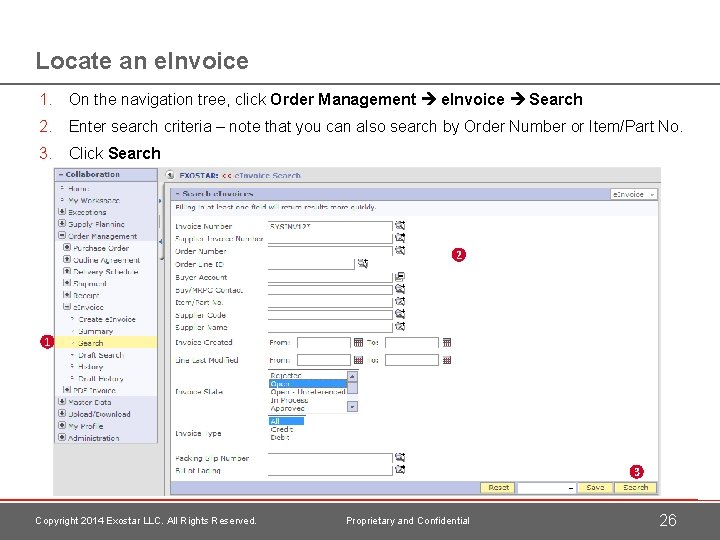
Task: Click lookup icon beside Invoice Number field
Action: (400, 225)
